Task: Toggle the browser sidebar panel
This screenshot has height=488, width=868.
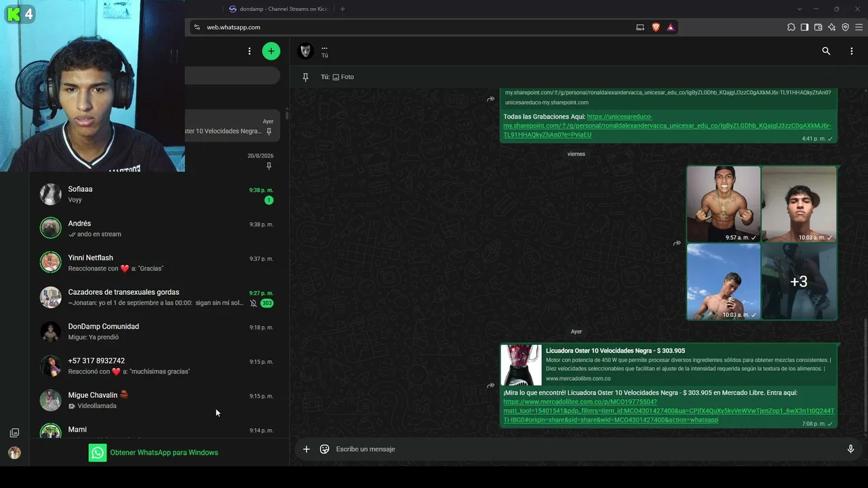Action: point(805,27)
